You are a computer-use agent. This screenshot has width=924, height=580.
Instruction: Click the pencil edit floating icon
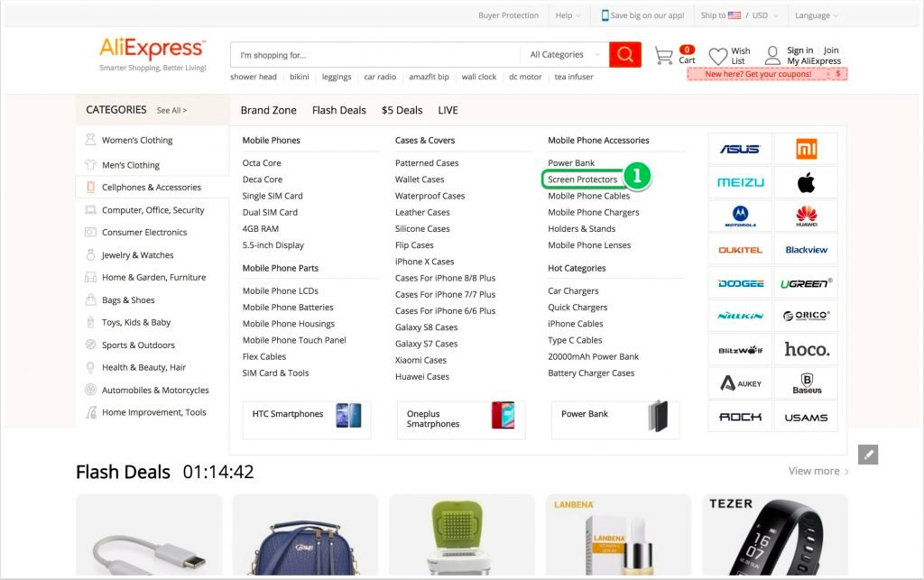coord(868,455)
